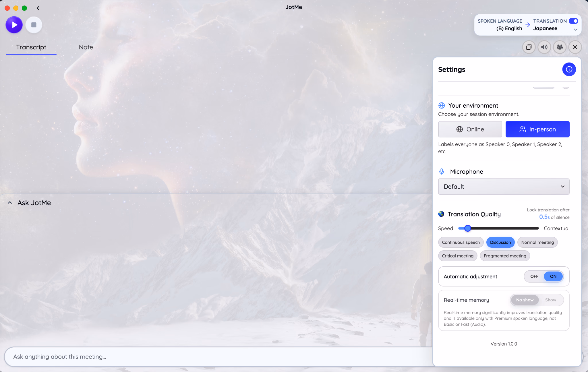Viewport: 588px width, 372px height.
Task: Select the Critical meeting preset
Action: tap(458, 256)
